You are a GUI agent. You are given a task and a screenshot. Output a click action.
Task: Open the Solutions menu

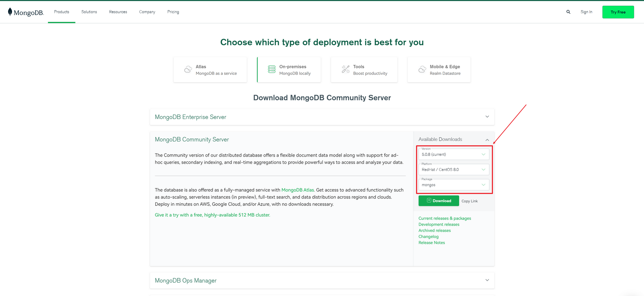pos(89,12)
